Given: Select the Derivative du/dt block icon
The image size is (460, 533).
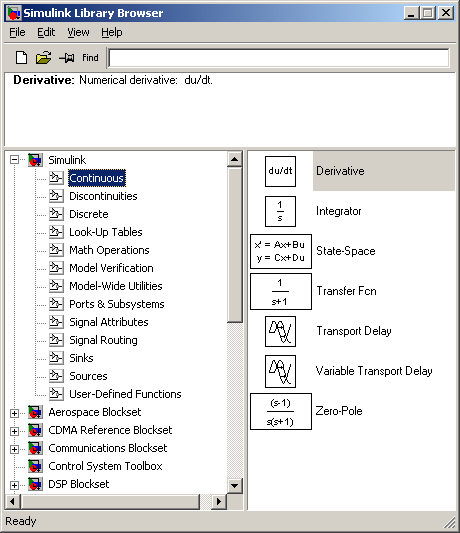Looking at the screenshot, I should [280, 171].
